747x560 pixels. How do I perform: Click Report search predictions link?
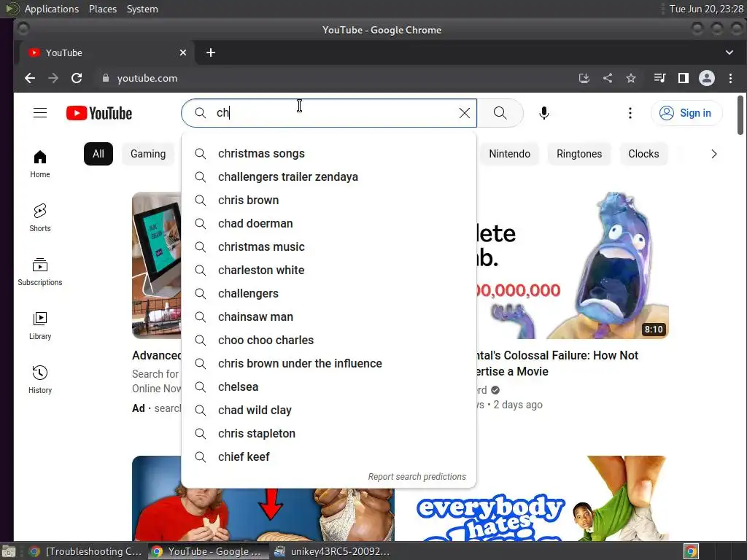tap(417, 477)
